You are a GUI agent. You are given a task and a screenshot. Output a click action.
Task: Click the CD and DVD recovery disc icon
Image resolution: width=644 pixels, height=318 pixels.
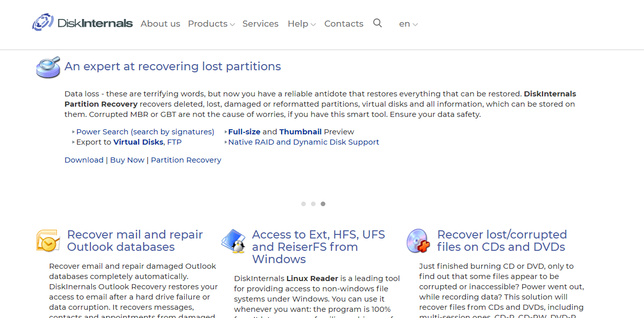(x=418, y=241)
